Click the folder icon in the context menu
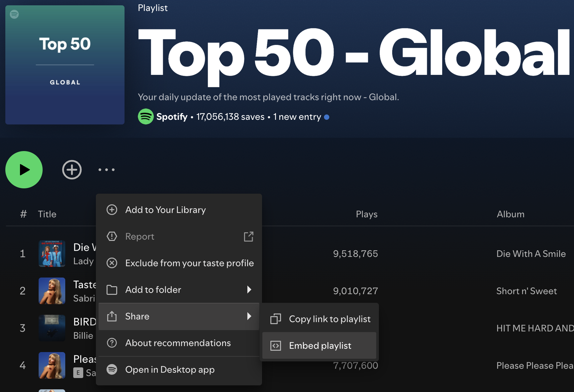The image size is (574, 392). [x=112, y=290]
